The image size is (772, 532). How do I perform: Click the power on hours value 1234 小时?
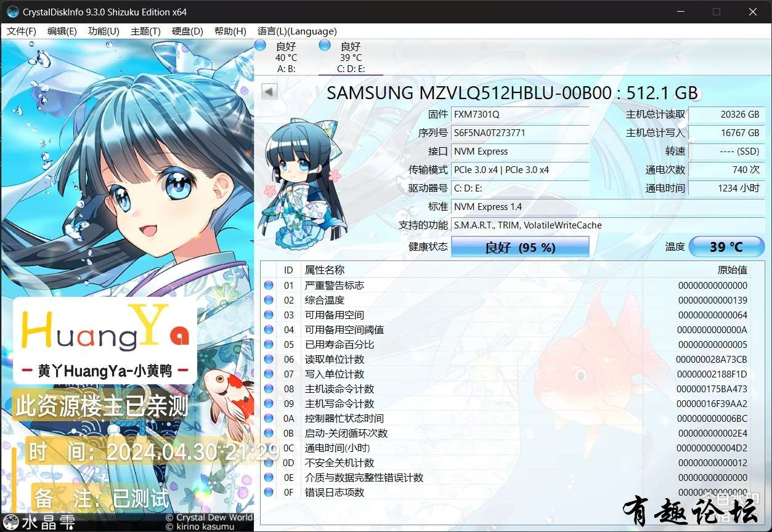point(726,188)
